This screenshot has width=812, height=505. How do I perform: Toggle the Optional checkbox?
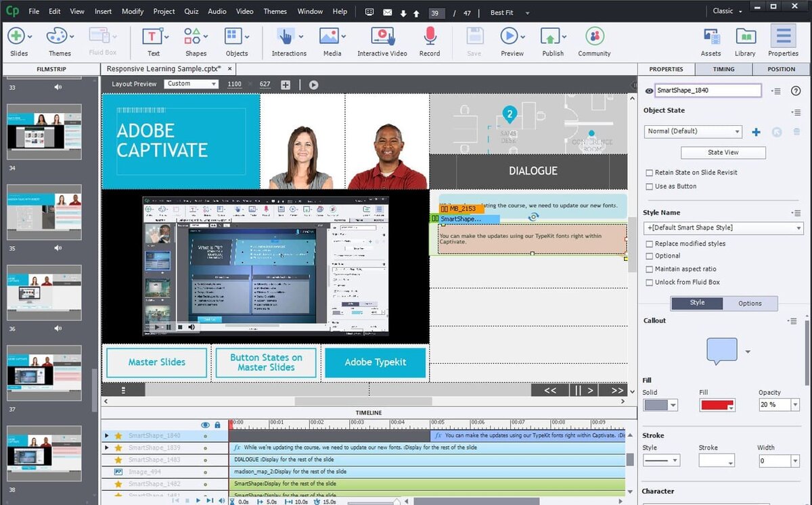650,256
